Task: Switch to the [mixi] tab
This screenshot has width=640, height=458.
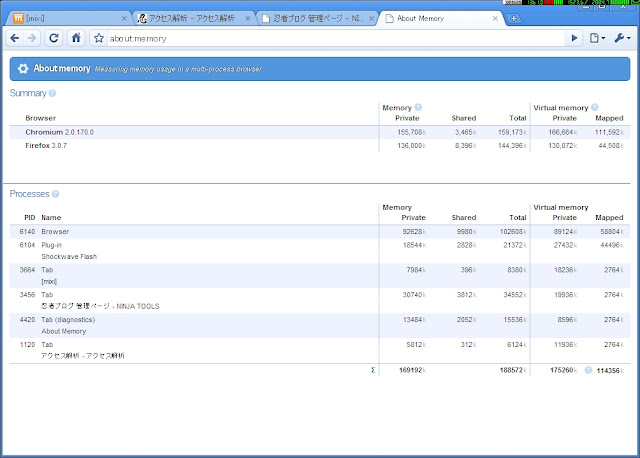Action: click(65, 18)
